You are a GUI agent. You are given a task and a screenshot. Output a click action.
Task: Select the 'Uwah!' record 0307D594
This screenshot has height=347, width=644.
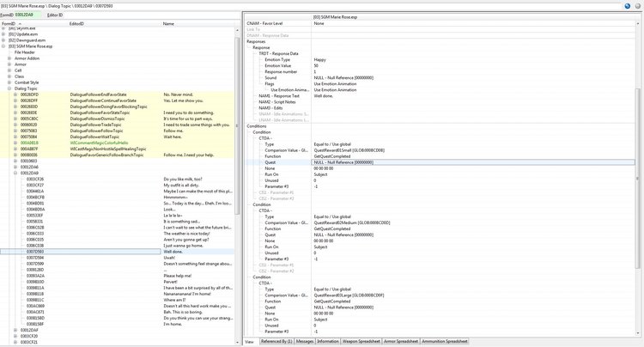[117, 258]
